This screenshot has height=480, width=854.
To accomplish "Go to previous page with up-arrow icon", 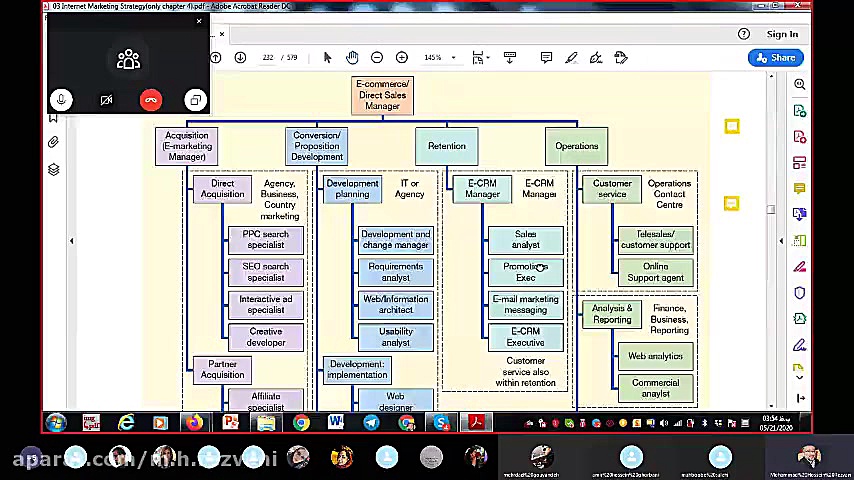I will [x=216, y=58].
